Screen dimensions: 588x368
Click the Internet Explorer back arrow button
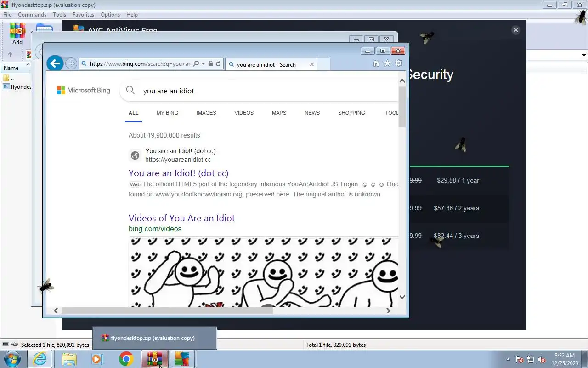point(55,63)
